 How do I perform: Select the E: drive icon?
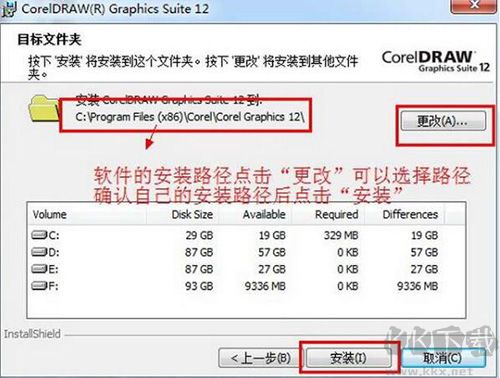pos(39,268)
